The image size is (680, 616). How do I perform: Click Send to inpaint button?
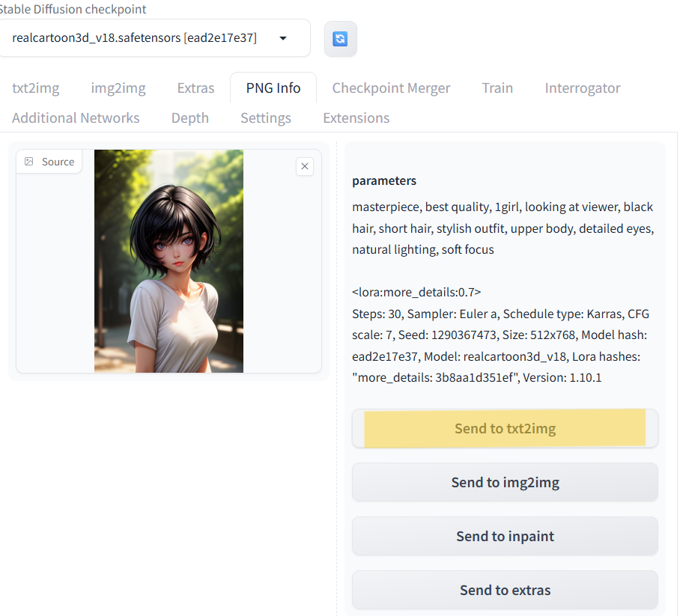point(505,536)
